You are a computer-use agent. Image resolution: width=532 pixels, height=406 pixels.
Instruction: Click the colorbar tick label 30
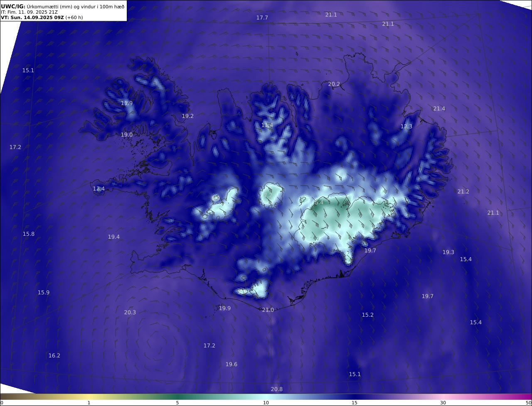click(x=443, y=403)
